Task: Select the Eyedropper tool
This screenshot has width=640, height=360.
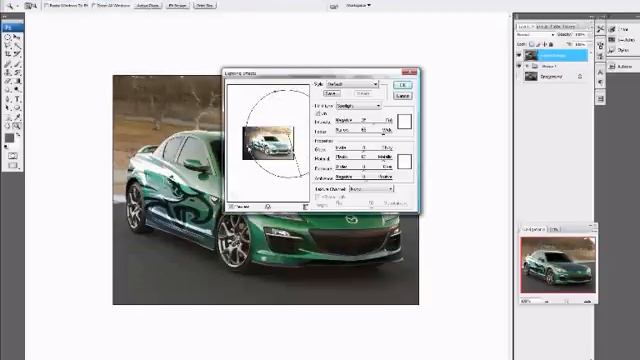Action: (17, 117)
